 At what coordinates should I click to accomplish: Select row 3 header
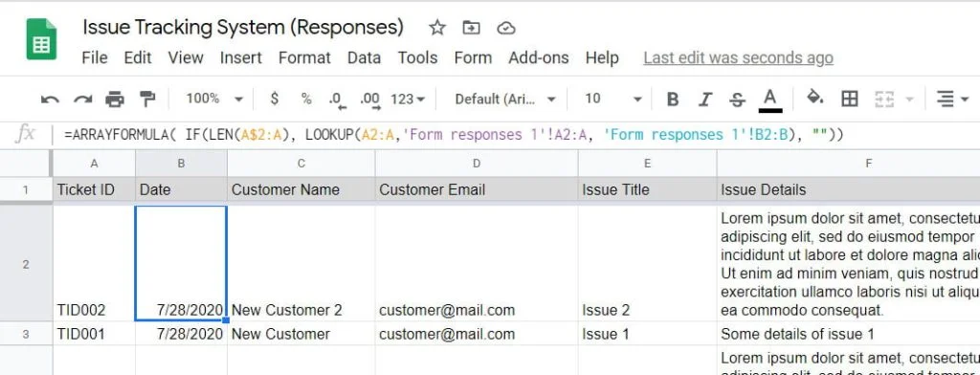[26, 334]
